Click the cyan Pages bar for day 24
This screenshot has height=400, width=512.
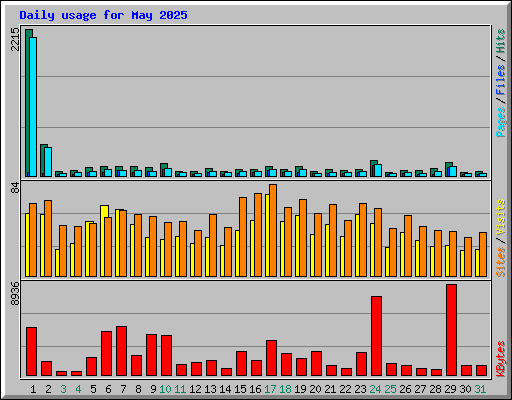(x=378, y=171)
